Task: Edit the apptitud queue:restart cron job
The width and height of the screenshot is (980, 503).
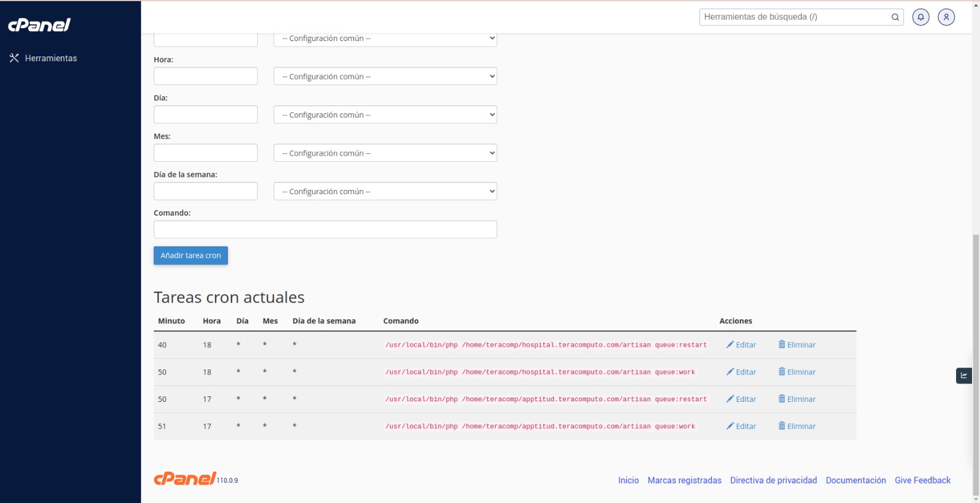Action: click(741, 399)
